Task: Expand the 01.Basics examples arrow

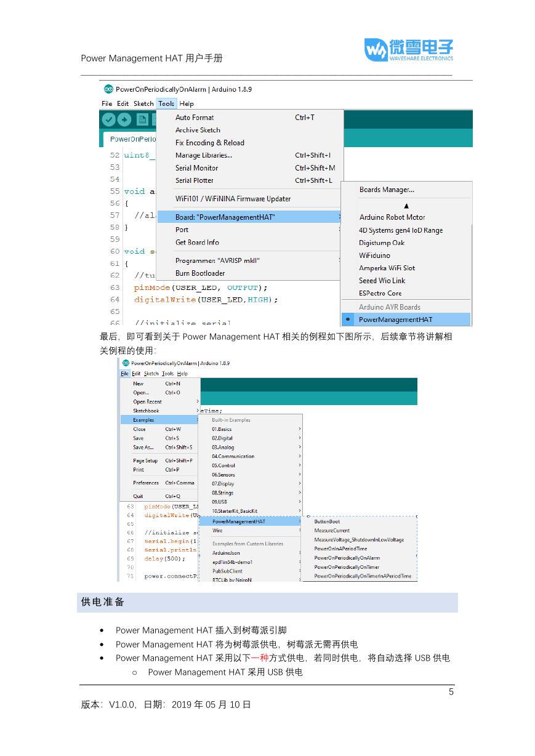Action: pyautogui.click(x=300, y=429)
